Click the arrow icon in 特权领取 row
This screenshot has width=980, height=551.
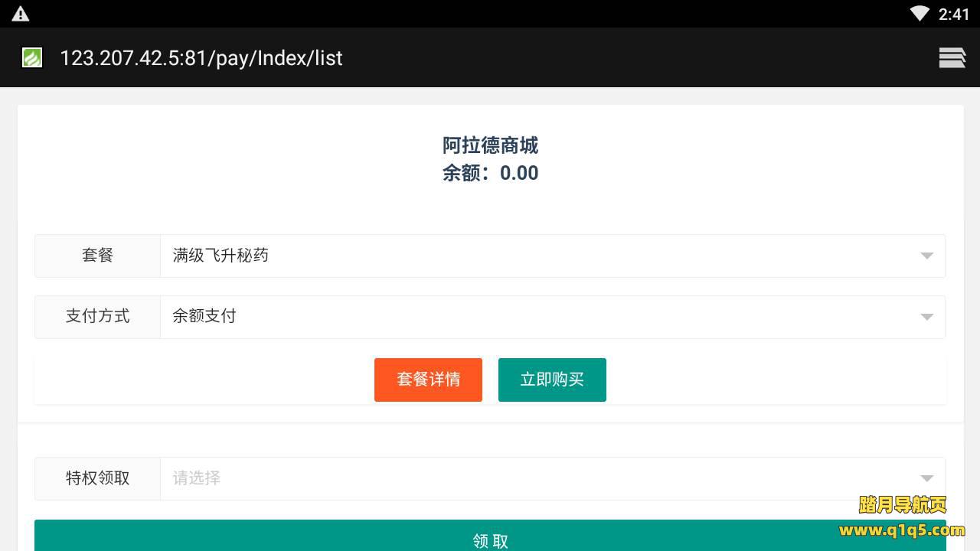(x=926, y=478)
